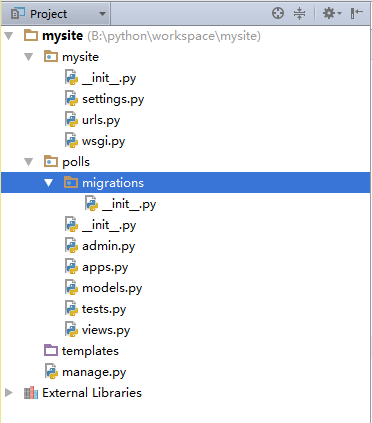Viewport: 372px width, 423px height.
Task: Click the Scroll from Source target icon
Action: pos(278,13)
